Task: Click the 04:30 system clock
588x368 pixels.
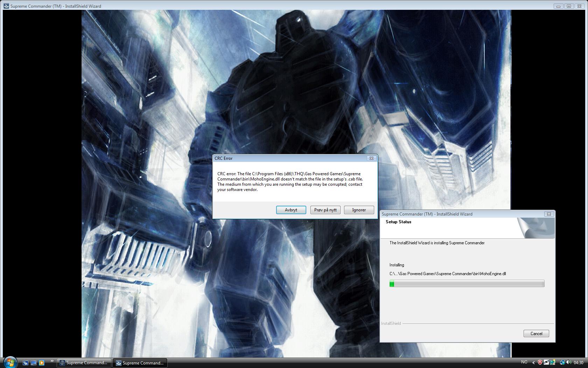Action: (x=579, y=363)
